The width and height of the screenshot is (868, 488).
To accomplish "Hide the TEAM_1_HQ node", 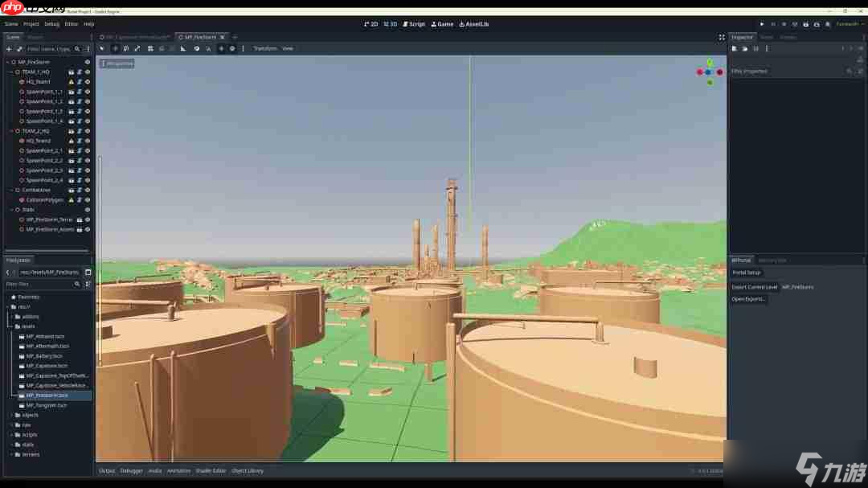I will point(88,72).
